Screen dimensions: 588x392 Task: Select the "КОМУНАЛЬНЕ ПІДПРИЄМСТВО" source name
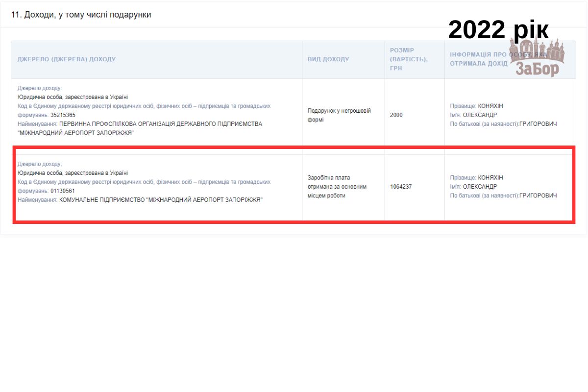[161, 200]
